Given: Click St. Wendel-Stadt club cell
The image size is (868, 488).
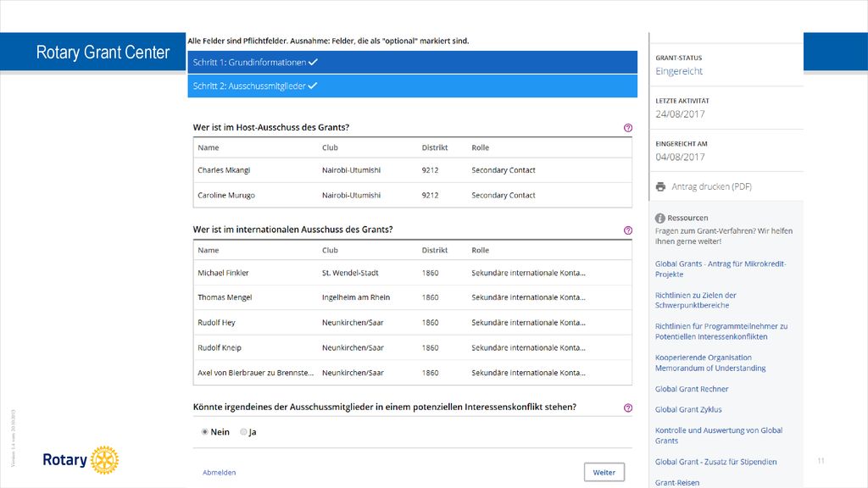Looking at the screenshot, I should [x=350, y=273].
